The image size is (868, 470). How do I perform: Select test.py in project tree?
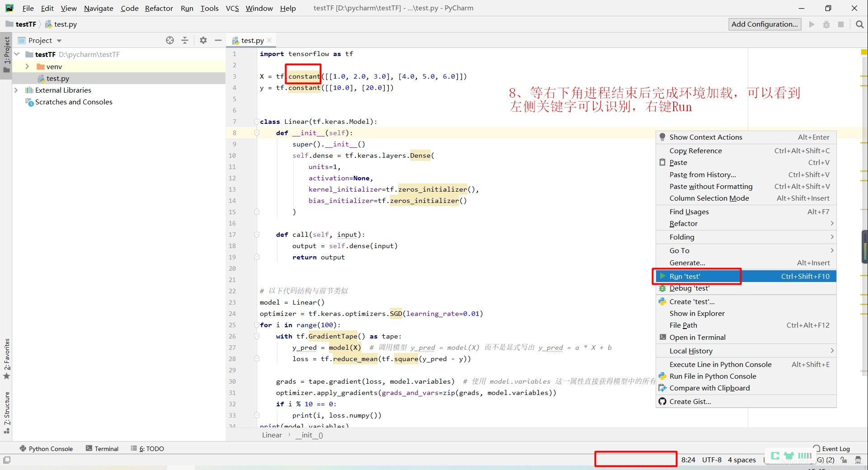[58, 78]
